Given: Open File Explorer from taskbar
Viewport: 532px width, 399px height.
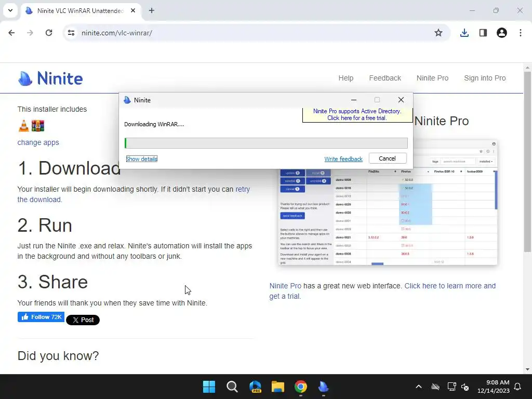Looking at the screenshot, I should point(277,387).
